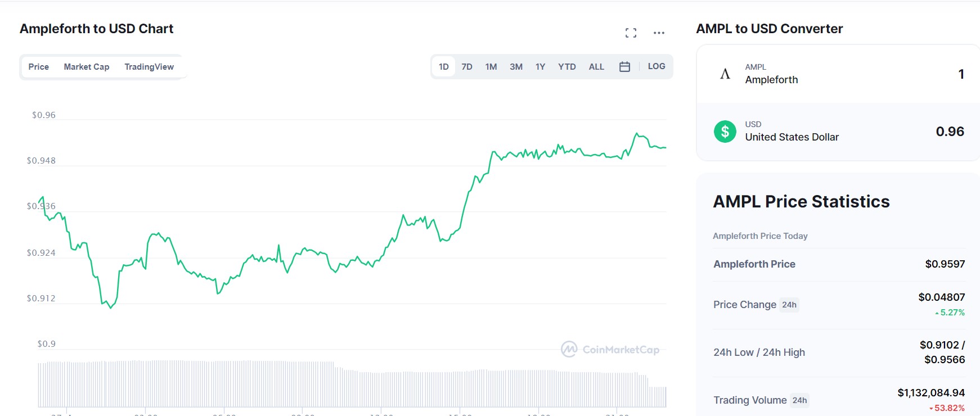
Task: Open the fullscreen chart view icon
Action: (631, 33)
